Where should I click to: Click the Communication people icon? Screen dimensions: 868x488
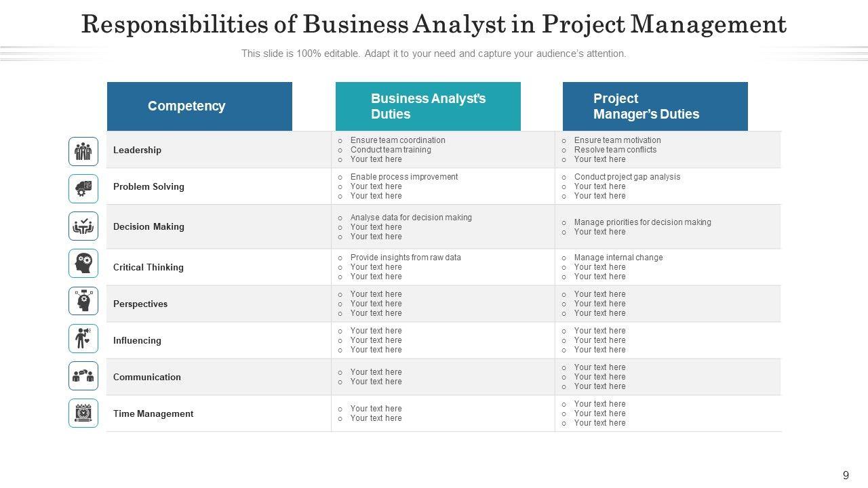[x=83, y=375]
